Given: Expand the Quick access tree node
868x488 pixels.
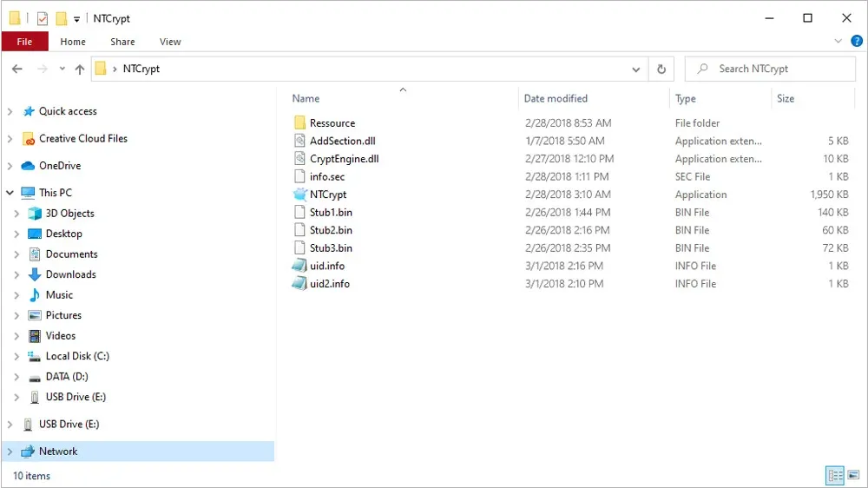Looking at the screenshot, I should pos(10,111).
